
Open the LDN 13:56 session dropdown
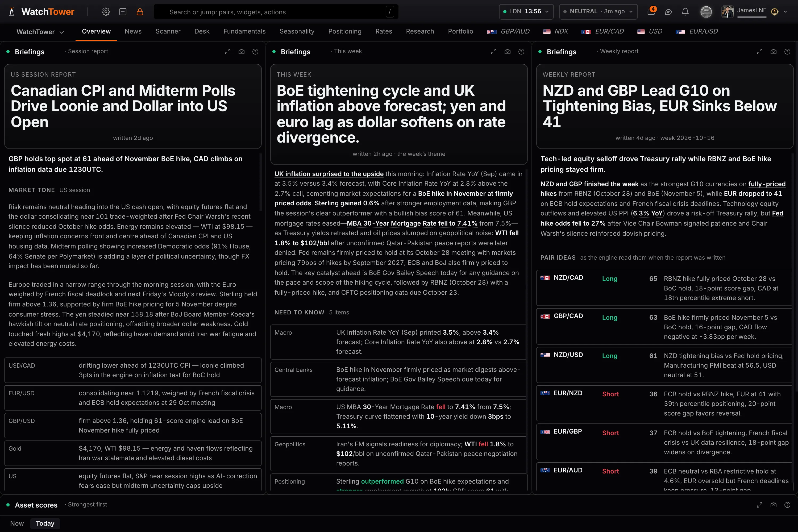click(x=526, y=11)
